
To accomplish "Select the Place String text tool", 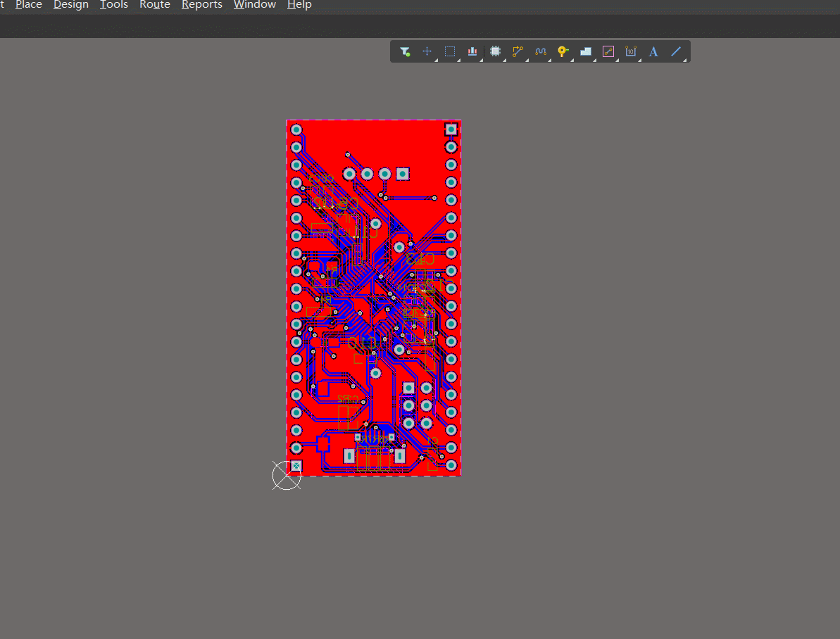I will click(653, 51).
